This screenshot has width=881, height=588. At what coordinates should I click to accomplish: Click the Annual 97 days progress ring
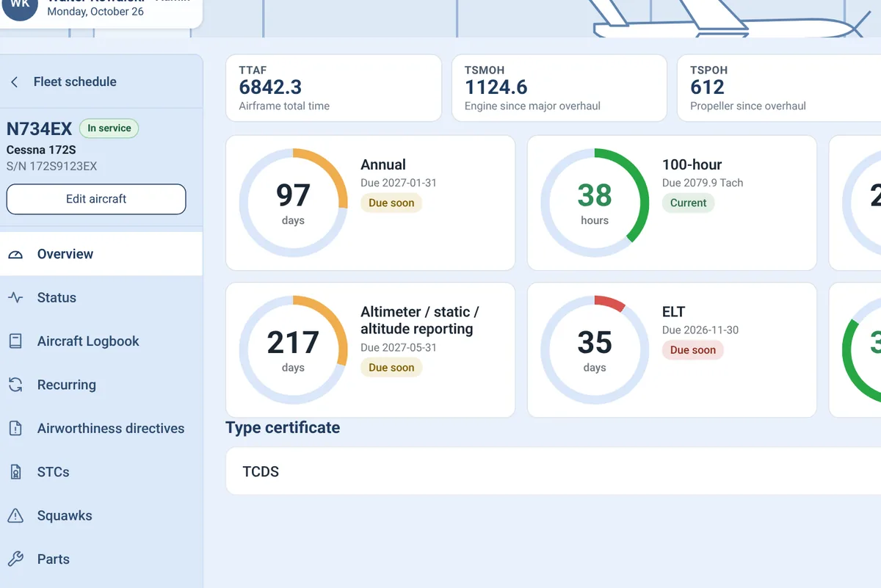[293, 203]
